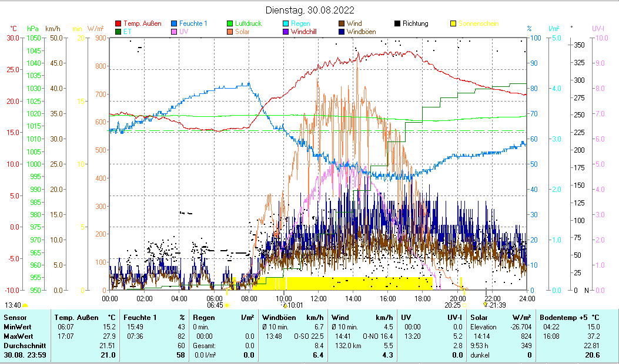
Task: Click the 12:00 label on the time axis
Action: pyautogui.click(x=318, y=298)
